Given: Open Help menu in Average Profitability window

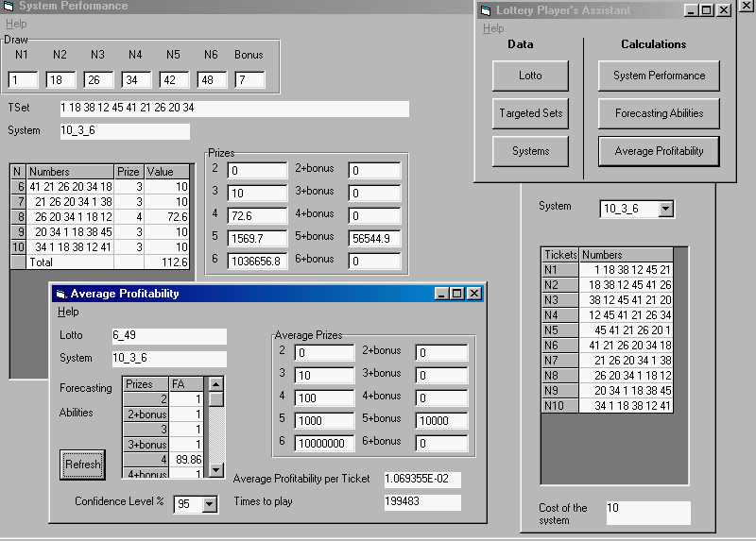Looking at the screenshot, I should tap(68, 312).
